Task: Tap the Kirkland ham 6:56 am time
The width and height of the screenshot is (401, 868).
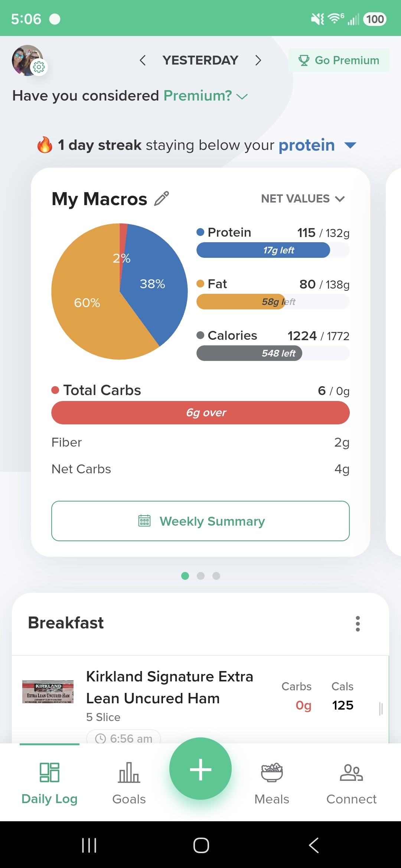Action: [124, 738]
